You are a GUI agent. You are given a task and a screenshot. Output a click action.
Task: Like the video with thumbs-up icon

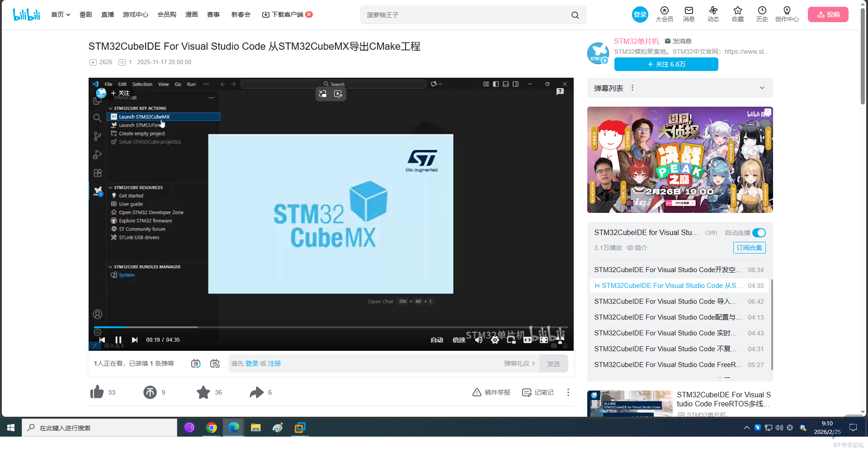tap(97, 392)
